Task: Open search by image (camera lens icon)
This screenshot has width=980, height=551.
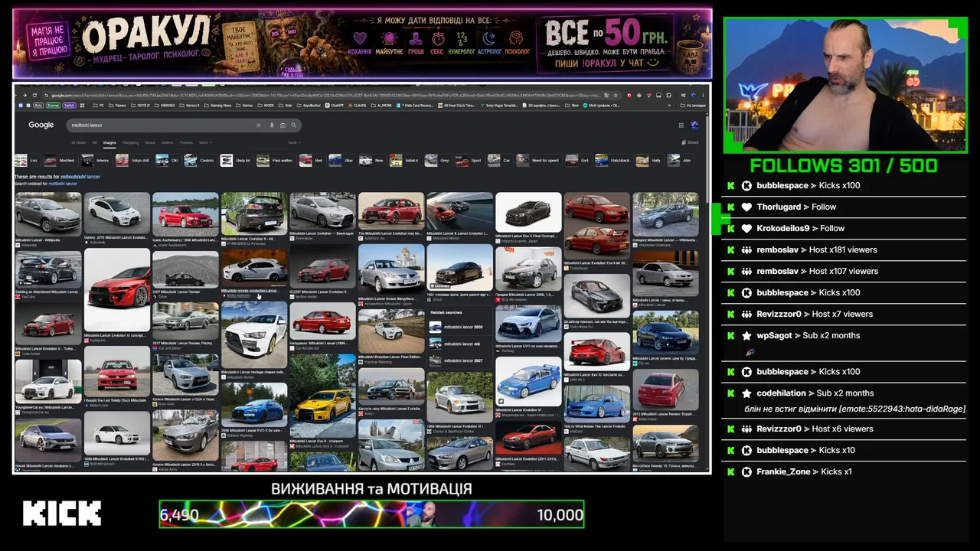Action: (283, 126)
